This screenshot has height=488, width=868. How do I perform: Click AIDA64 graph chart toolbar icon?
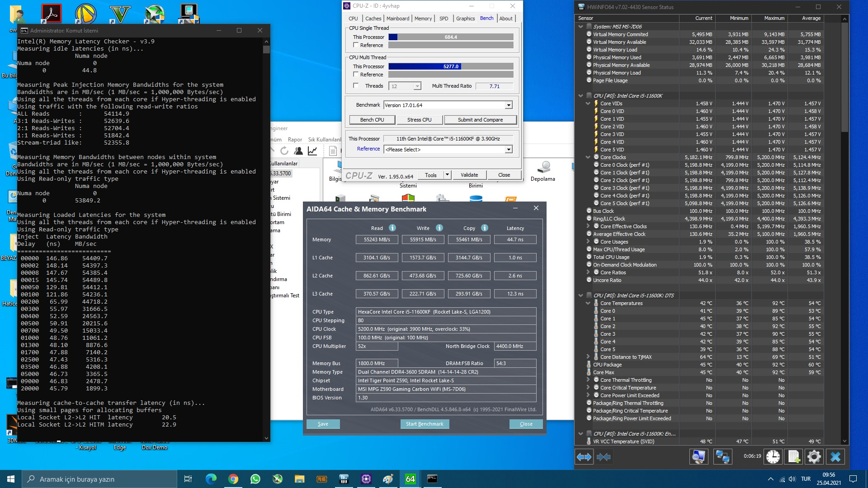(312, 151)
